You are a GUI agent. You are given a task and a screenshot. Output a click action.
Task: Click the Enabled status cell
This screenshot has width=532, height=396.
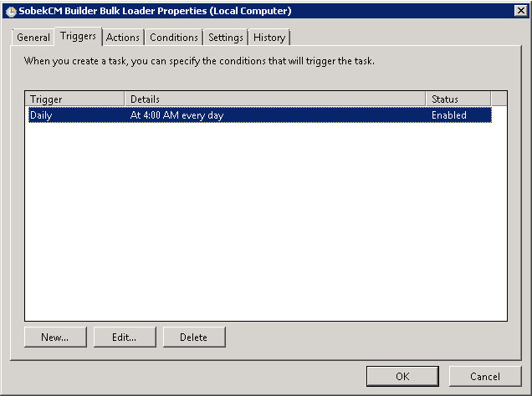pyautogui.click(x=449, y=115)
